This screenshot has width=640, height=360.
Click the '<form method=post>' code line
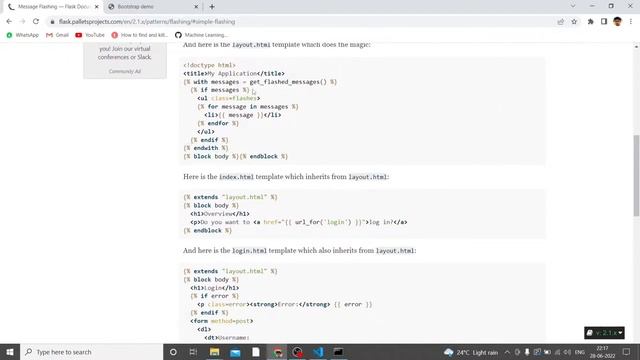222,321
